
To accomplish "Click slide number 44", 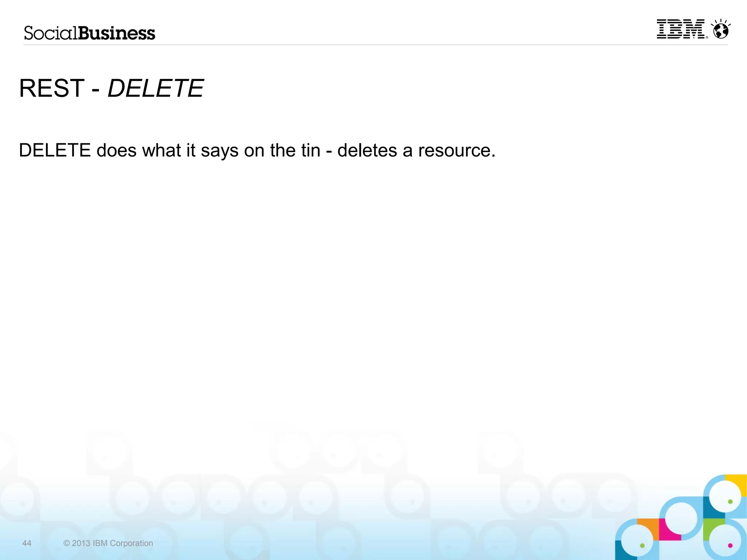I will (x=27, y=543).
